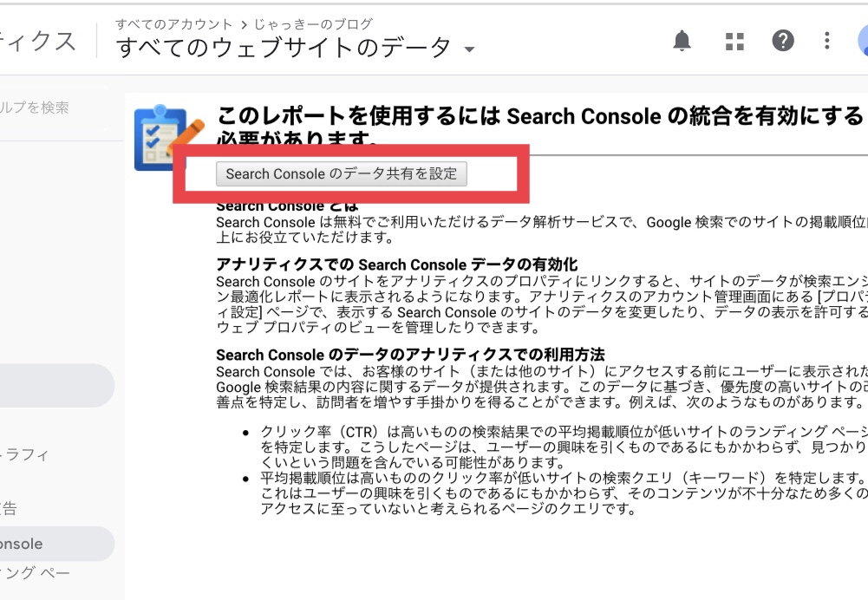Open the help question mark menu
868x600 pixels.
tap(783, 41)
